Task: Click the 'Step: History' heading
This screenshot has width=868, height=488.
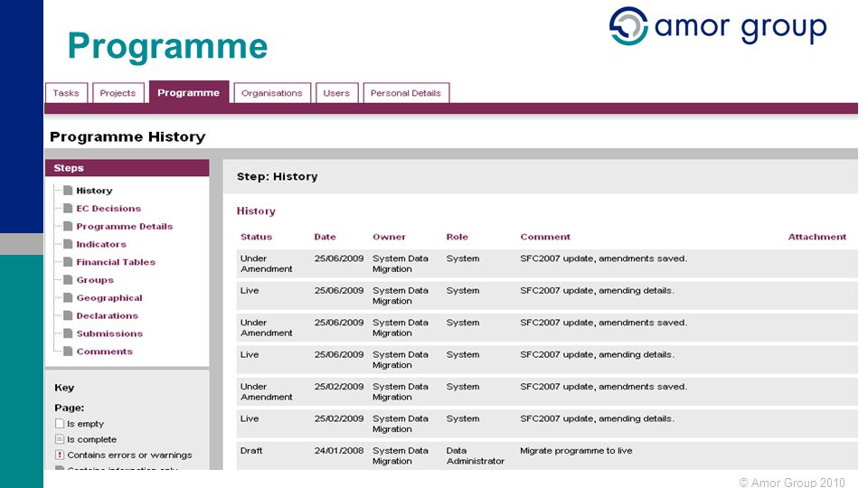Action: click(278, 176)
